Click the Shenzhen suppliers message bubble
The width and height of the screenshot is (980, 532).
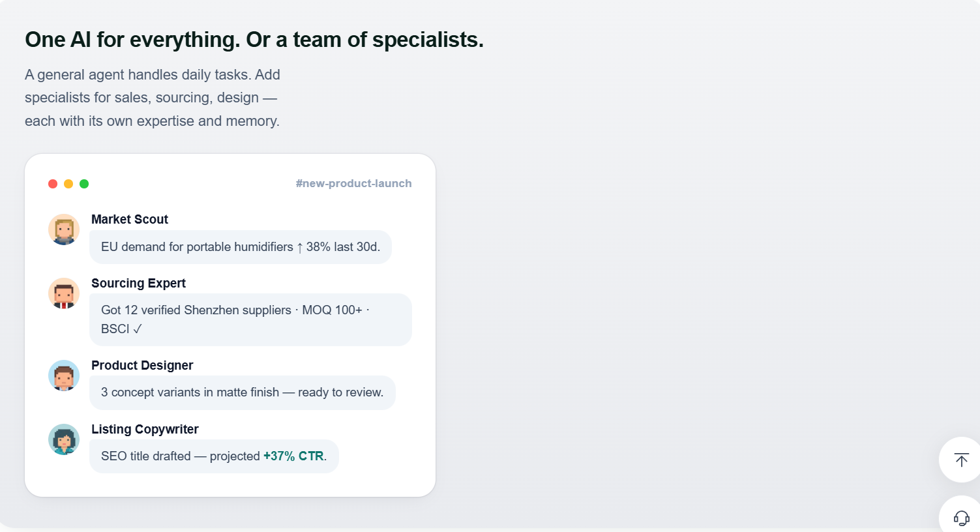click(251, 319)
